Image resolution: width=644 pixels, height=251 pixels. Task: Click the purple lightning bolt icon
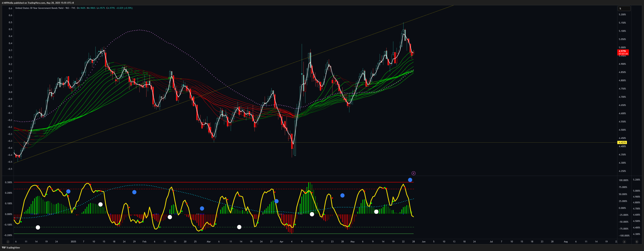[413, 173]
